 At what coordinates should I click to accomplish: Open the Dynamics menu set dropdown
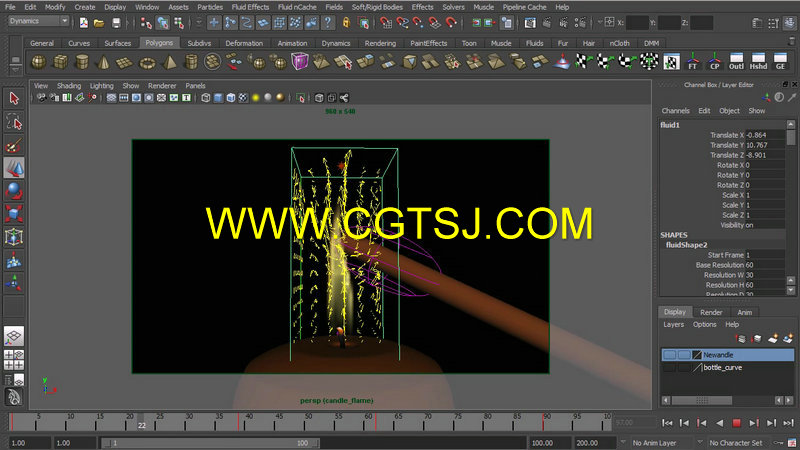(x=39, y=21)
